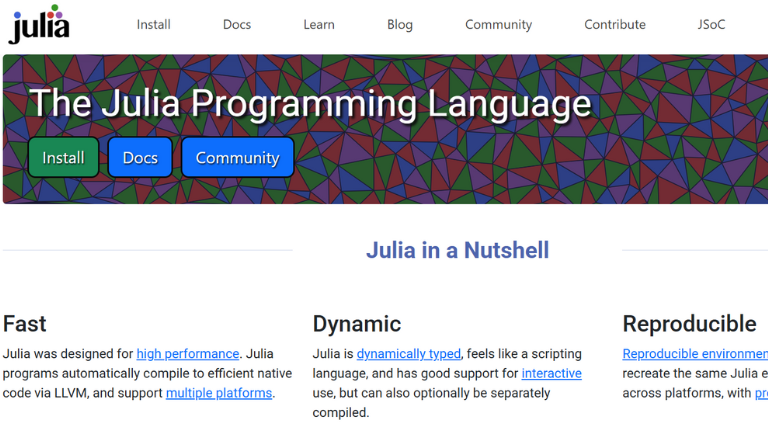Open Community in the top navigation
This screenshot has height=448, width=768.
pyautogui.click(x=498, y=24)
